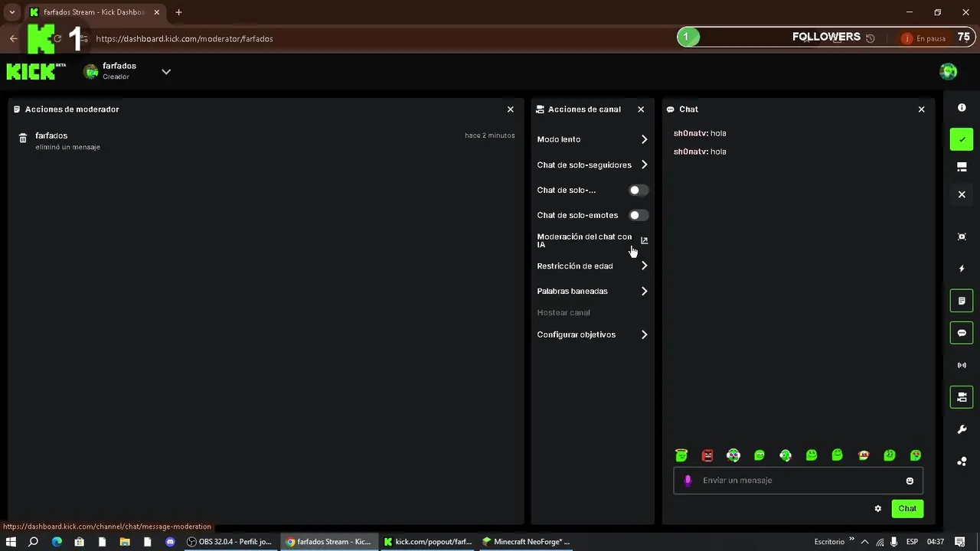Click the broadcast signal icon in sidebar
The height and width of the screenshot is (551, 980).
coord(962,365)
